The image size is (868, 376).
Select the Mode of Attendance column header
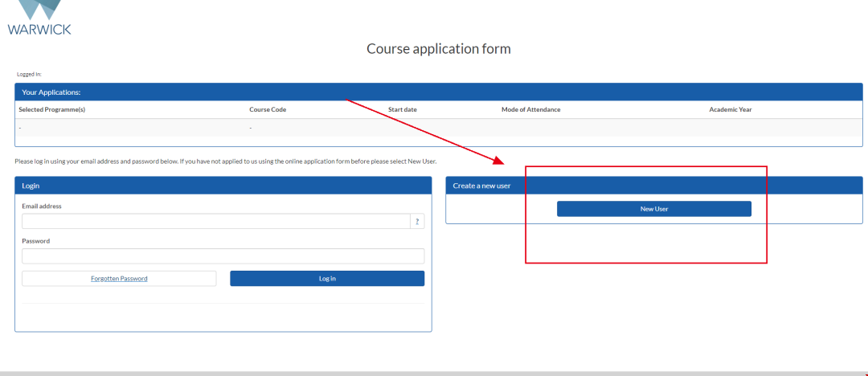(x=530, y=109)
